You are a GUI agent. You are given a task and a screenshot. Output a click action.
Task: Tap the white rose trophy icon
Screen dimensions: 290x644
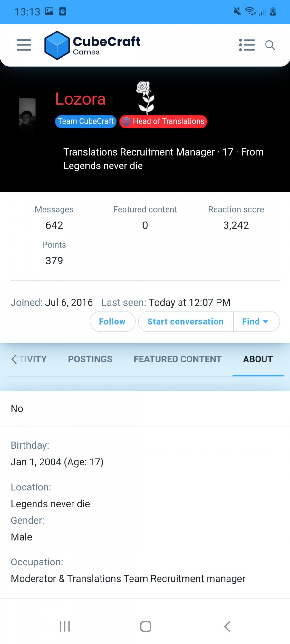tap(146, 98)
